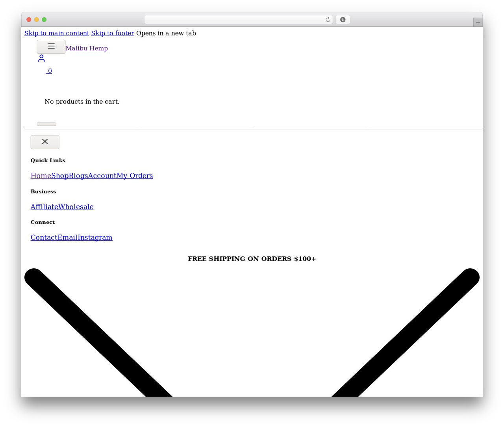Screen dimensions: 504x427
Task: View the My Orders link
Action: pyautogui.click(x=135, y=176)
